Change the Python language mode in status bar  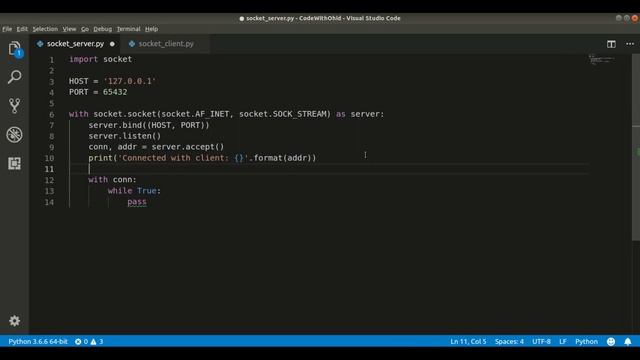(x=586, y=342)
